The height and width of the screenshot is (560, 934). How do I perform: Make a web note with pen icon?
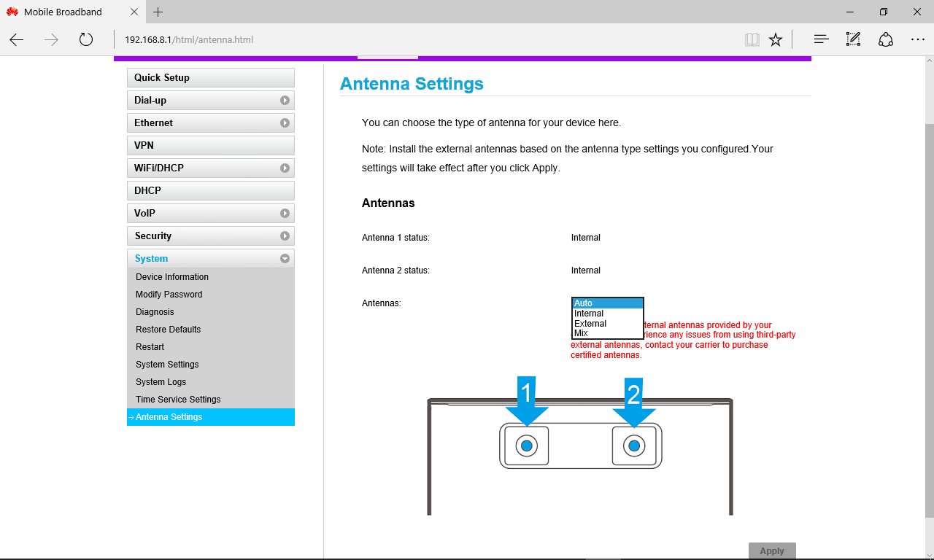coord(853,40)
